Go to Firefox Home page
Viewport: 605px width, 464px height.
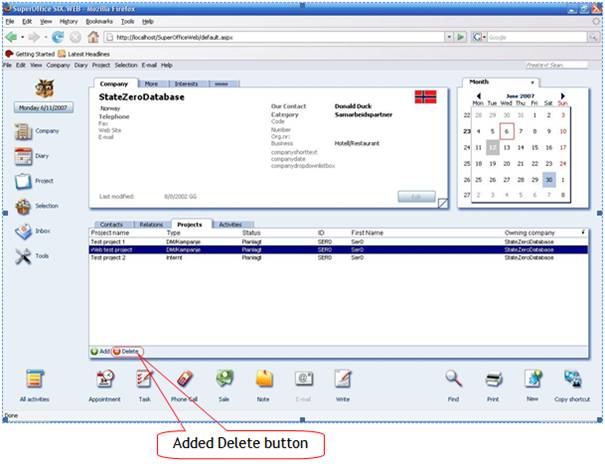(x=93, y=37)
